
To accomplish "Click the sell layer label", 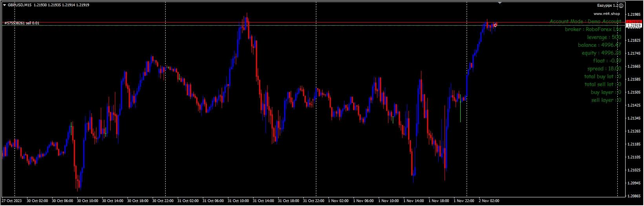I will pos(606,100).
